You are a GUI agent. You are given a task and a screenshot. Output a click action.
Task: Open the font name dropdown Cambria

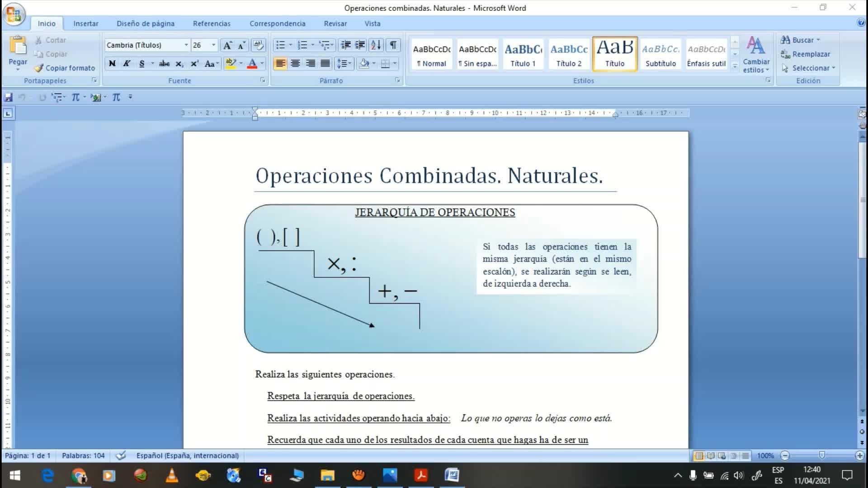click(186, 45)
